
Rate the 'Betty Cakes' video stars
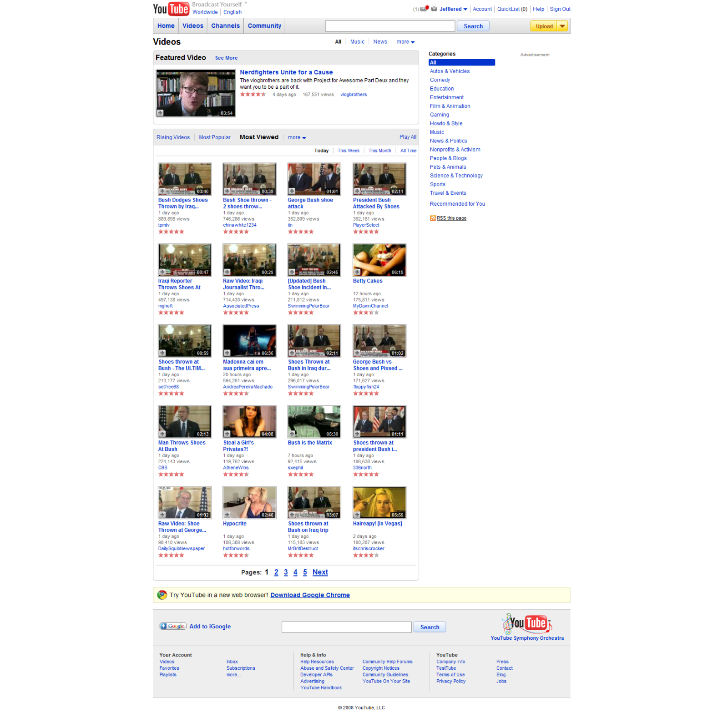[x=366, y=313]
